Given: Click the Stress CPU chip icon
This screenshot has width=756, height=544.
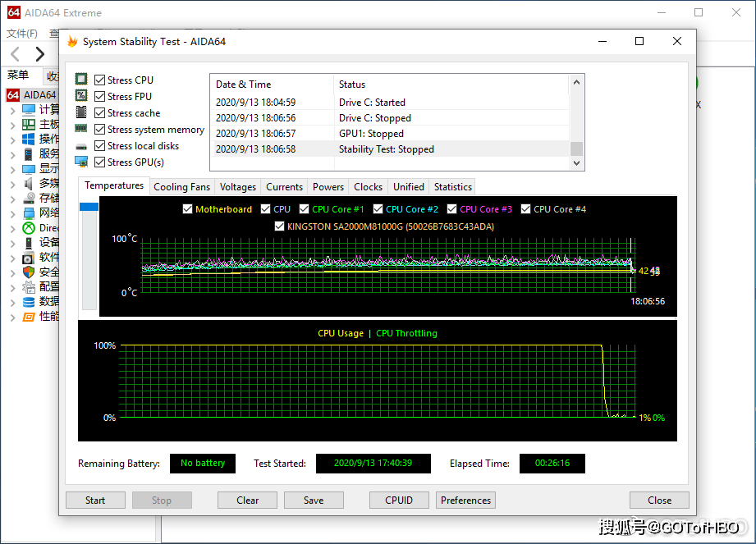Looking at the screenshot, I should pos(81,79).
